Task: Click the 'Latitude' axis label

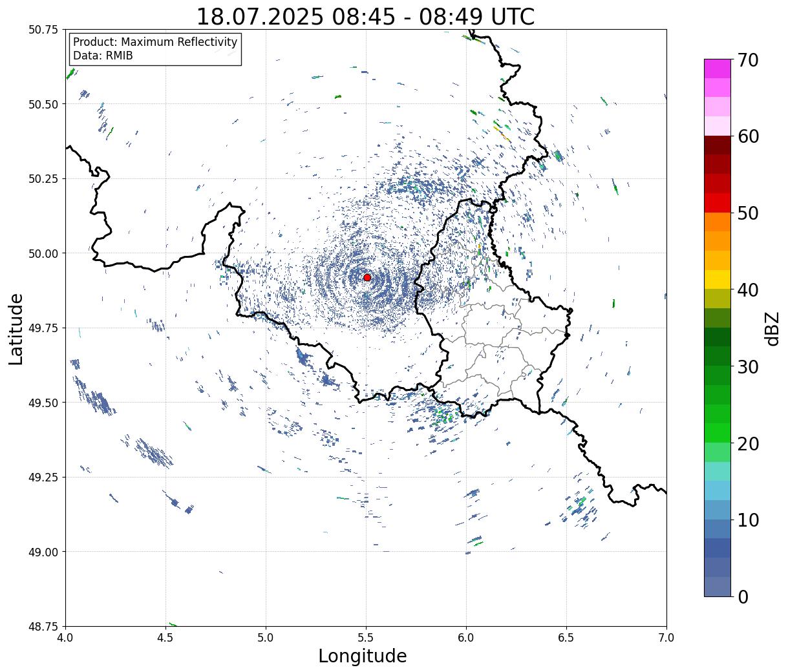Action: (x=16, y=329)
